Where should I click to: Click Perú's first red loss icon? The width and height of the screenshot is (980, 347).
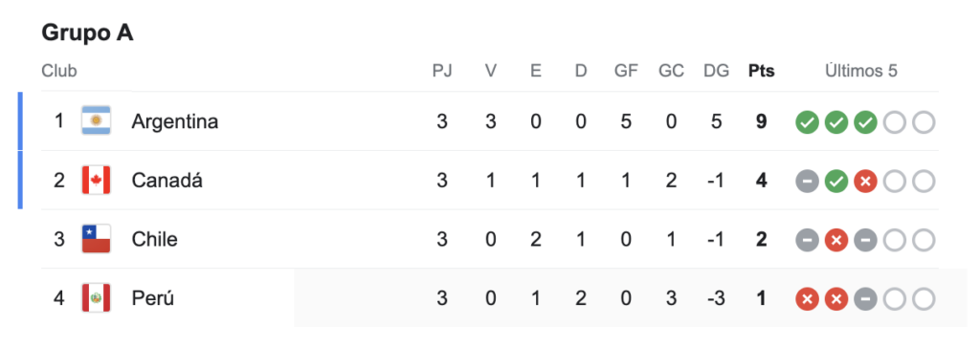(x=807, y=300)
